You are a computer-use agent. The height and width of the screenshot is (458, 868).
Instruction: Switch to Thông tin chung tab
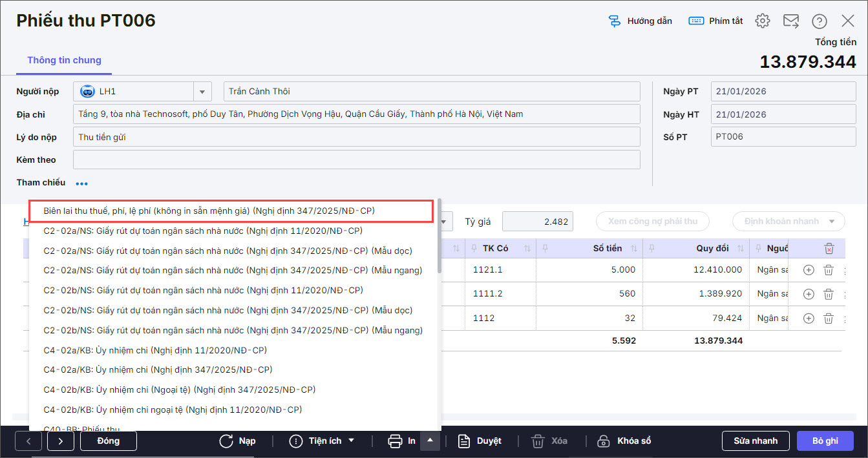(64, 60)
